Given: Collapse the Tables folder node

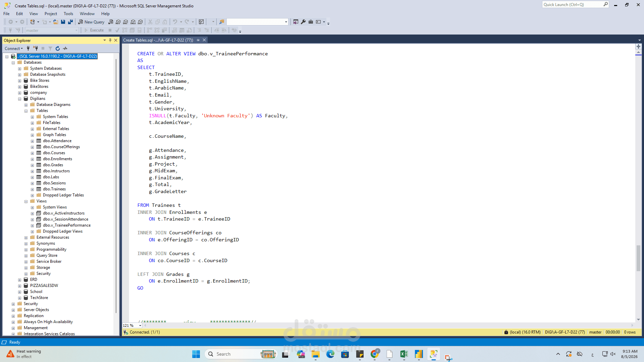Looking at the screenshot, I should point(26,111).
